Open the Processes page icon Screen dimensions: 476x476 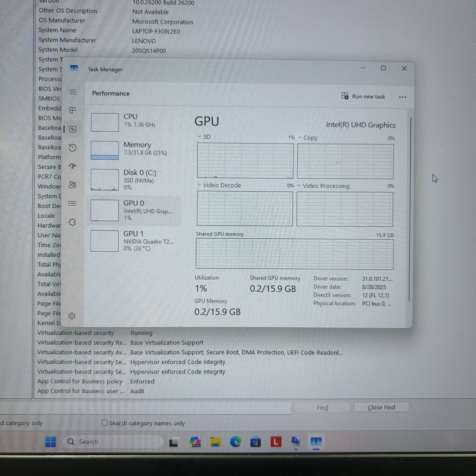(x=73, y=110)
